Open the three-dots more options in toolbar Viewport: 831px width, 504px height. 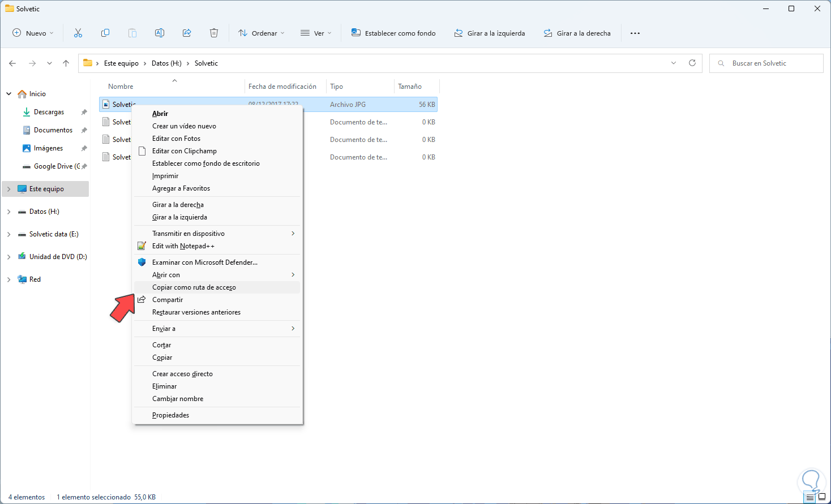click(x=635, y=33)
